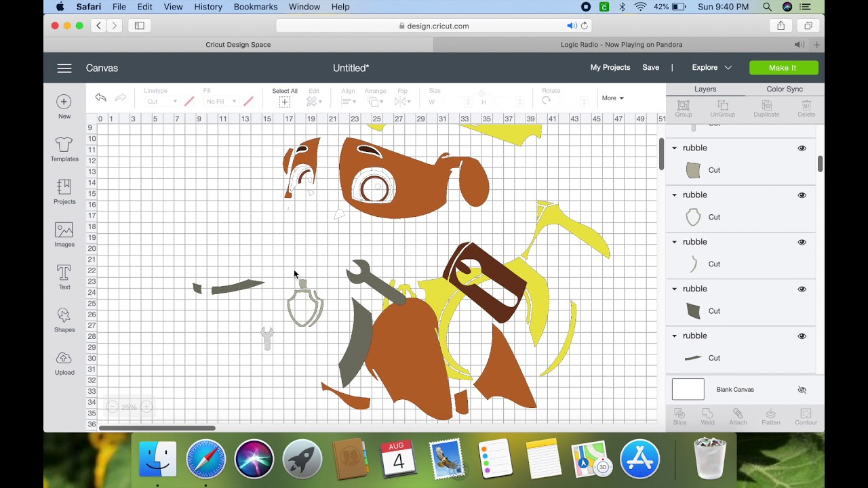This screenshot has height=488, width=868.
Task: Redo the last undone action
Action: (x=120, y=98)
